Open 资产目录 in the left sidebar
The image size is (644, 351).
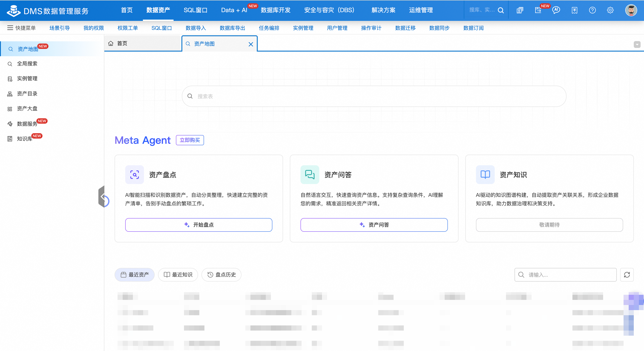point(27,94)
